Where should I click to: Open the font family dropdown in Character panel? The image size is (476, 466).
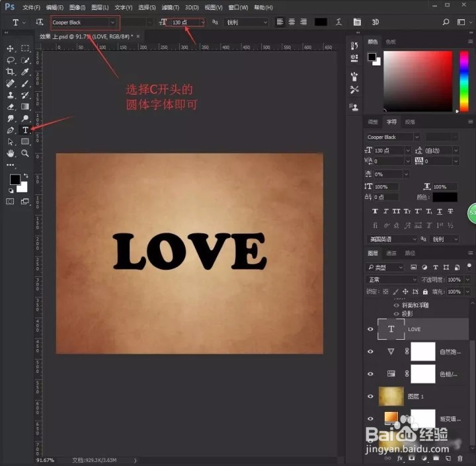coord(416,137)
